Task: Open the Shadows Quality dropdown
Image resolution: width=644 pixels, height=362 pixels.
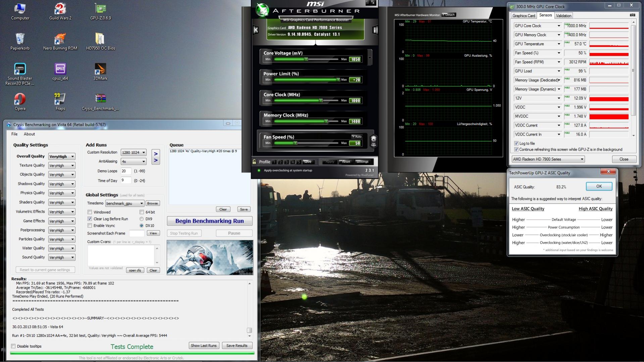Action: (x=62, y=184)
